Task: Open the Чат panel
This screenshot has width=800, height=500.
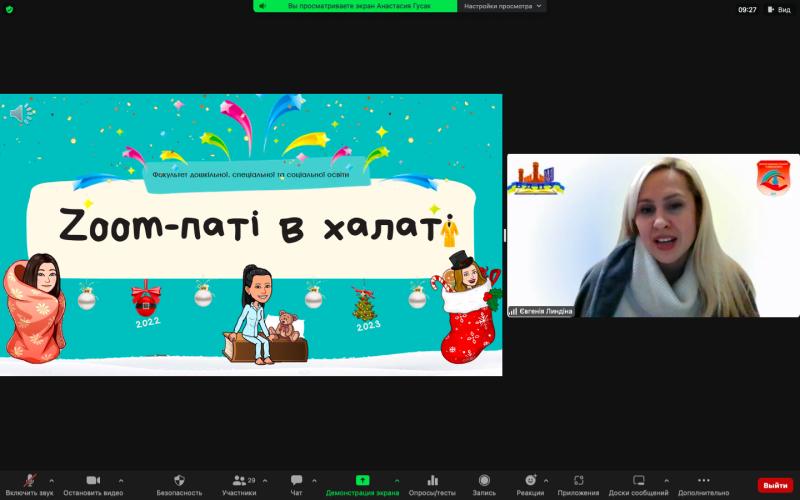Action: pyautogui.click(x=296, y=485)
